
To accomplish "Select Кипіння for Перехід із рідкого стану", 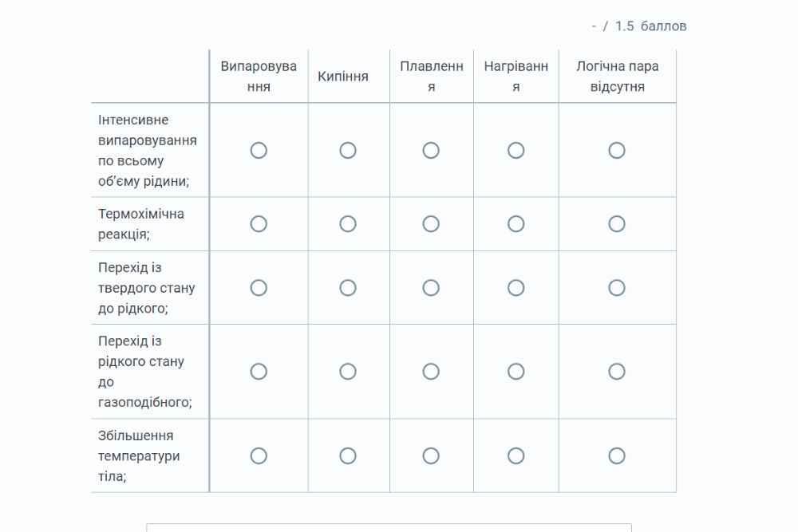I will click(x=348, y=372).
